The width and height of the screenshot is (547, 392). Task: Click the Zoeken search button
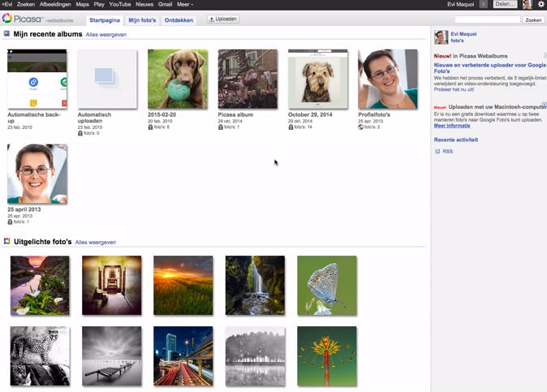pos(533,19)
